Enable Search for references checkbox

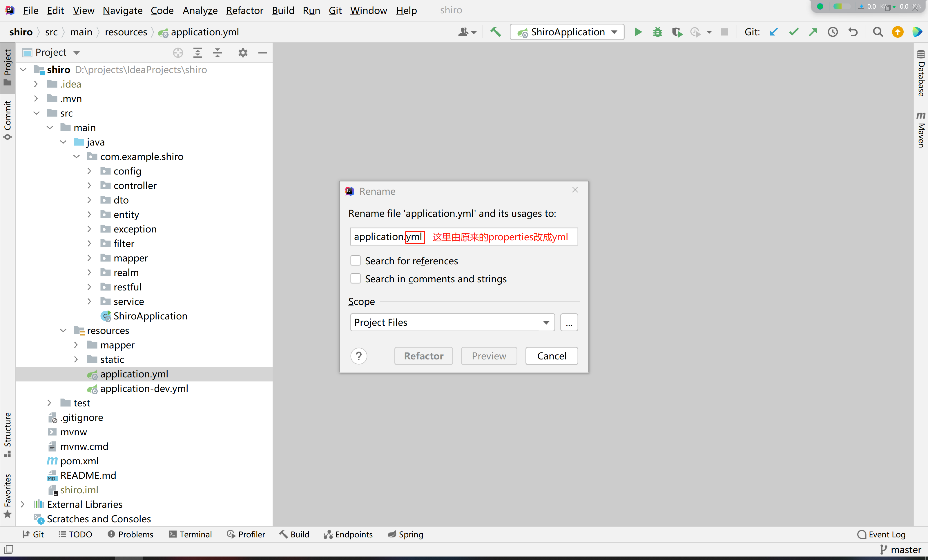[355, 260]
